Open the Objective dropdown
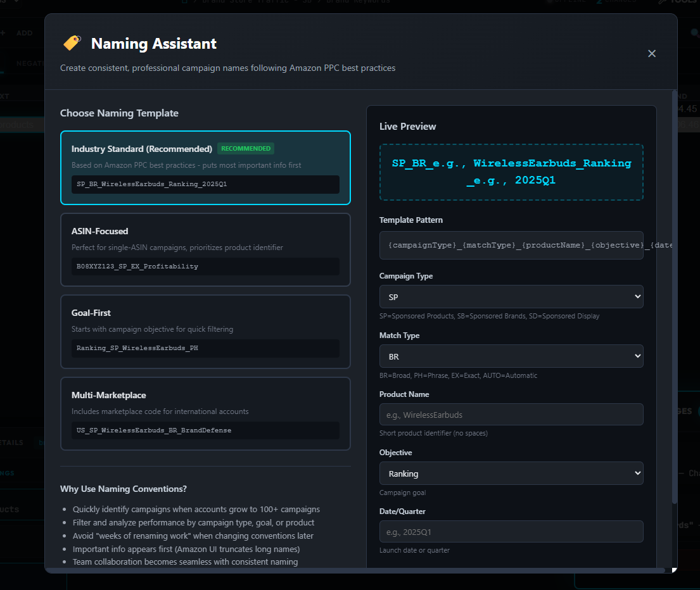 [511, 473]
